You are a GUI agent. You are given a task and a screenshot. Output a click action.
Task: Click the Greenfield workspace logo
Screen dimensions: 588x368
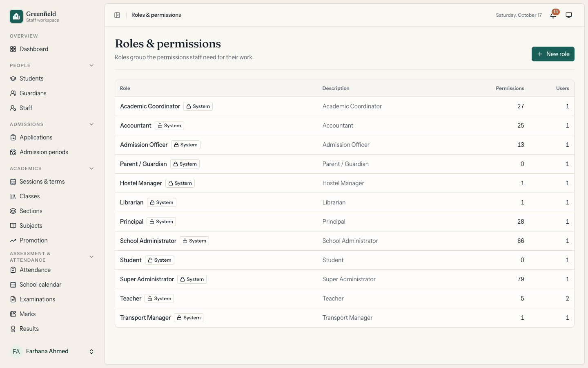click(16, 16)
